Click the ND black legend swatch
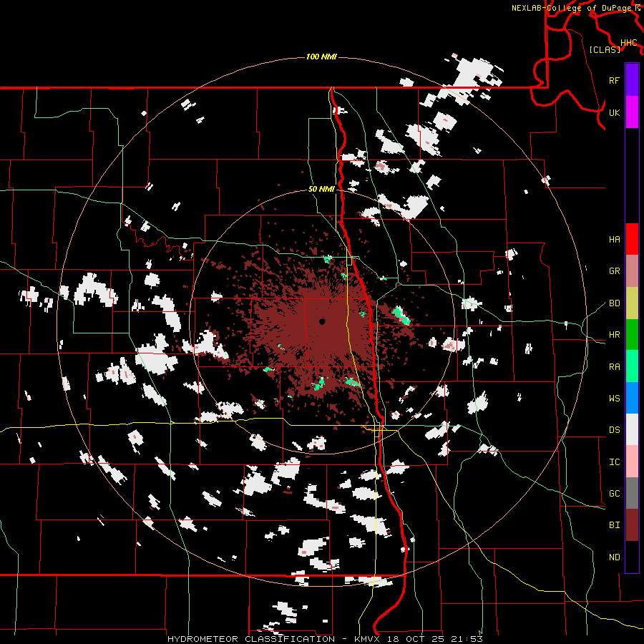Viewport: 644px width, 644px height. (x=632, y=557)
